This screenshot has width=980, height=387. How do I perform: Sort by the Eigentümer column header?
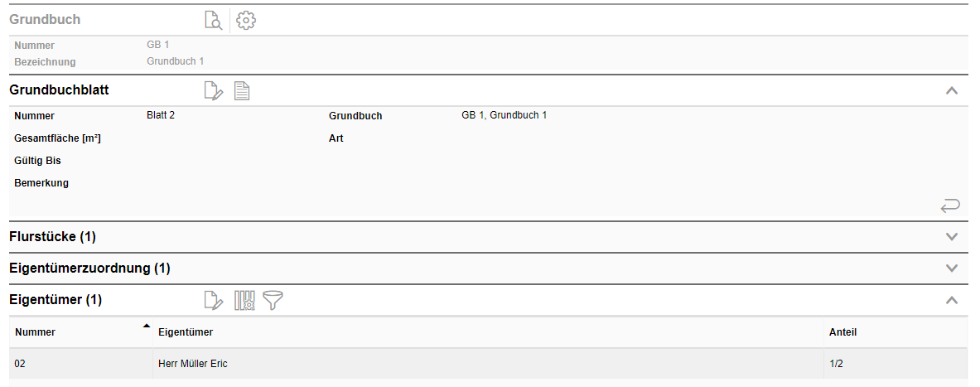click(186, 332)
